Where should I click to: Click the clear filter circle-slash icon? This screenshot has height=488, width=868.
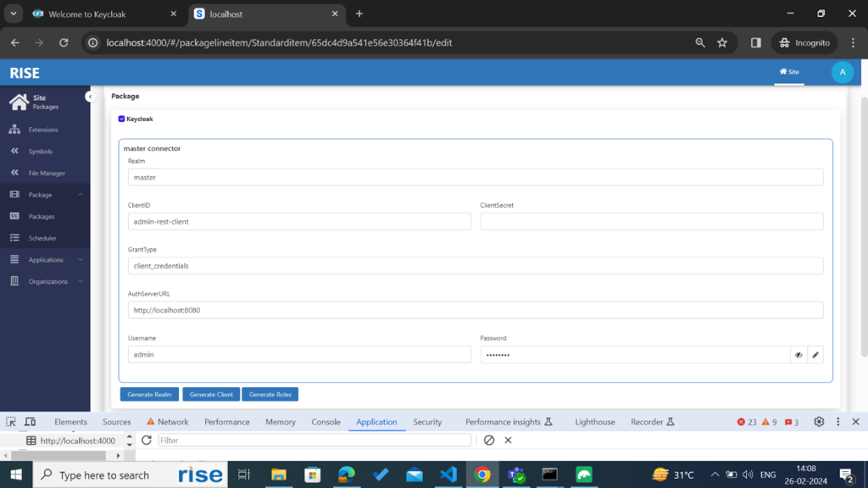tap(489, 441)
